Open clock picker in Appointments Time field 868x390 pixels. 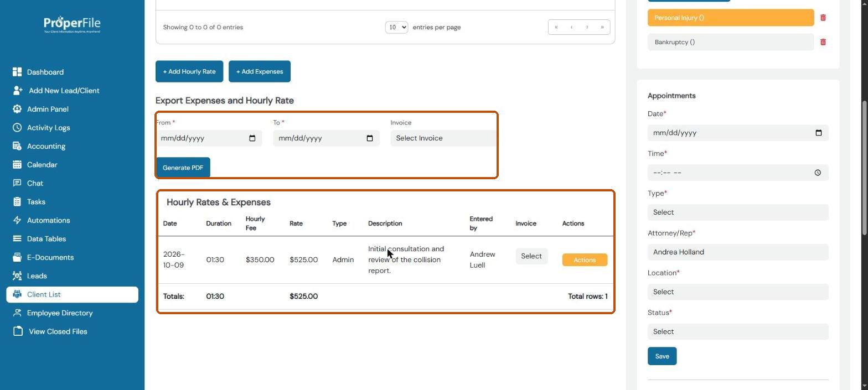pyautogui.click(x=818, y=173)
